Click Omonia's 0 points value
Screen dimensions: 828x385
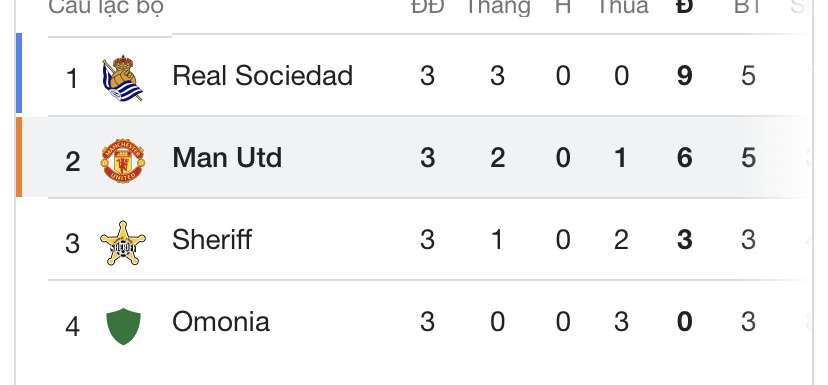(684, 322)
